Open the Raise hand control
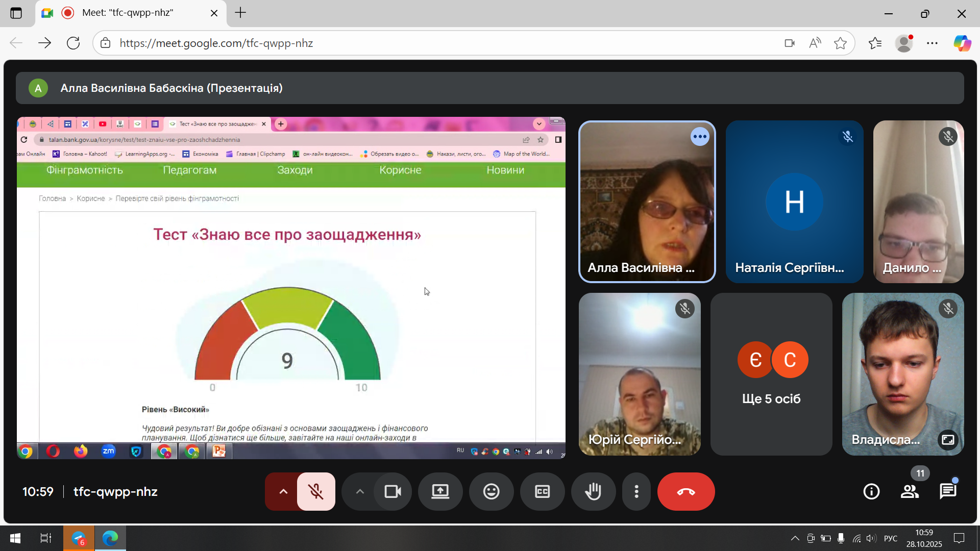This screenshot has height=551, width=980. click(593, 491)
